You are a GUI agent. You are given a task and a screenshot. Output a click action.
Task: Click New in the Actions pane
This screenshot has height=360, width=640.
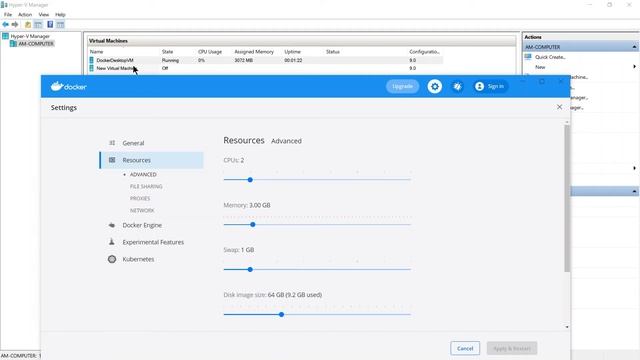(540, 67)
